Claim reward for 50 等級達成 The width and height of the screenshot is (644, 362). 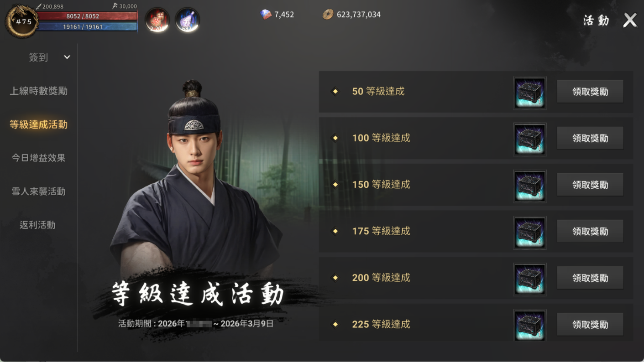pyautogui.click(x=590, y=92)
